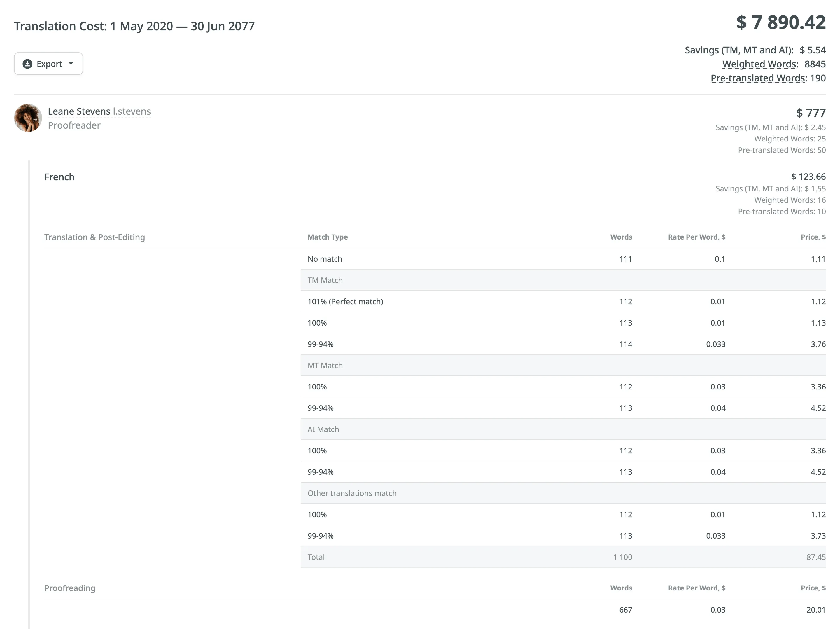Click Leane Stevens profile avatar
Viewport: 840px width, 629px height.
[28, 118]
